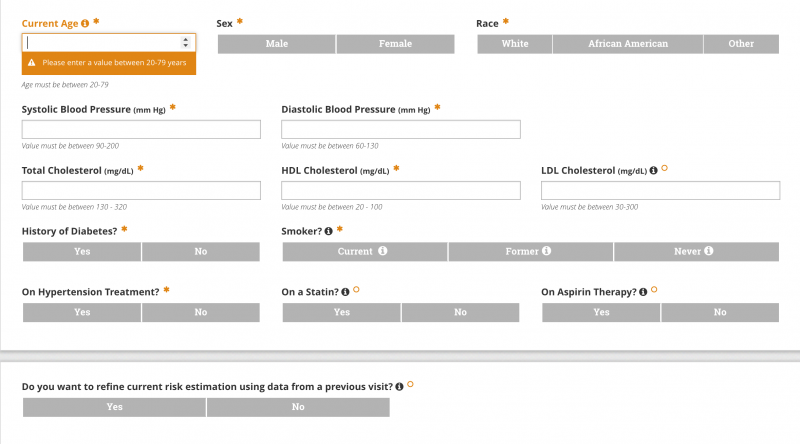Select No for On Aspirin Therapy

pyautogui.click(x=720, y=312)
